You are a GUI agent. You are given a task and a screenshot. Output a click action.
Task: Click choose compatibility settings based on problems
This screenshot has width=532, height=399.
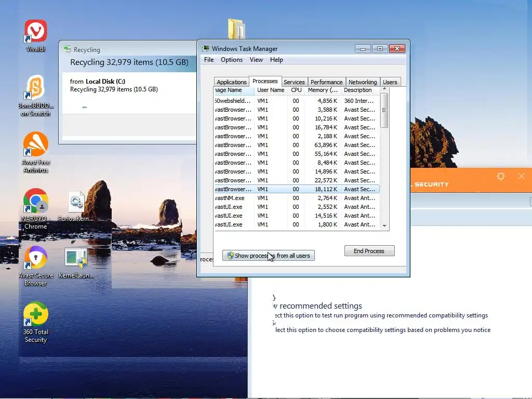[383, 330]
